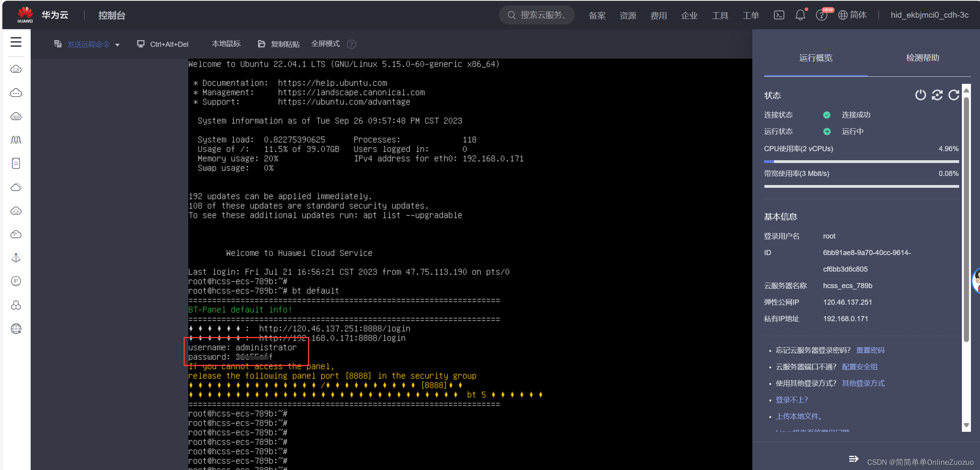Switch to the 检测帮助 tab

tap(922, 58)
